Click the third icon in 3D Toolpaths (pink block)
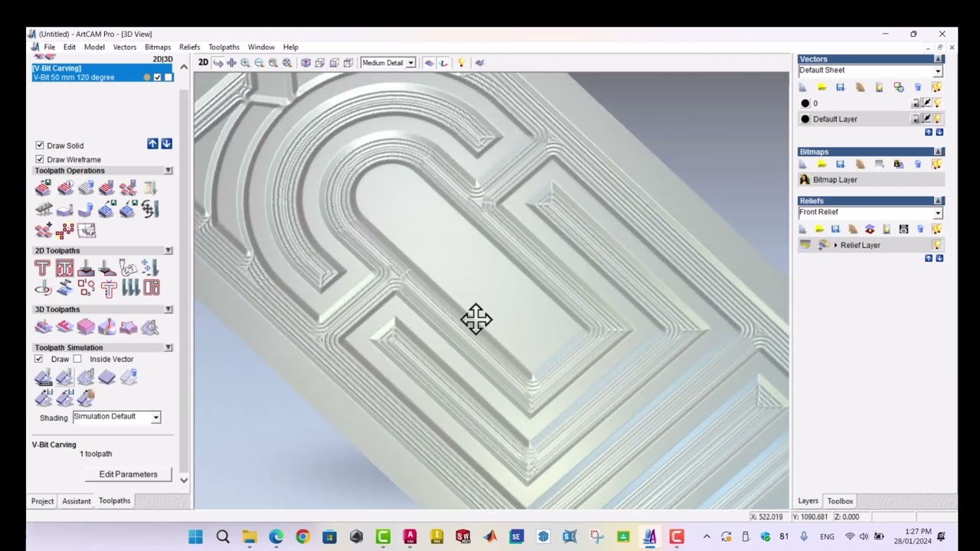Image resolution: width=980 pixels, height=551 pixels. 86,328
